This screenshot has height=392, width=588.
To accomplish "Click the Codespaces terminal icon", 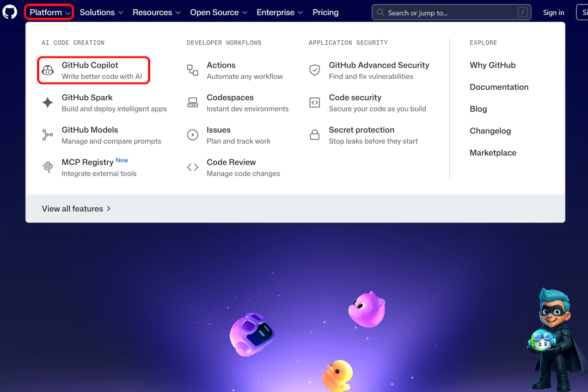I will point(192,102).
